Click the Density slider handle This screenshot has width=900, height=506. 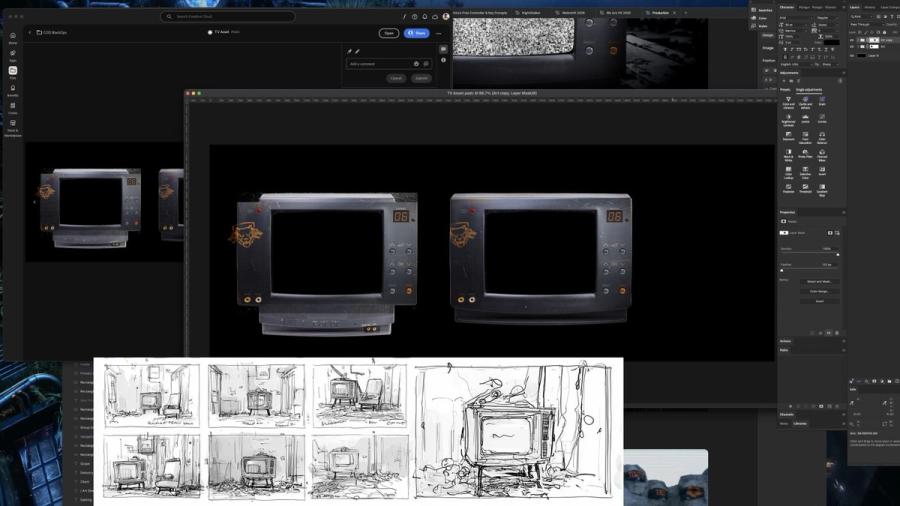point(837,254)
